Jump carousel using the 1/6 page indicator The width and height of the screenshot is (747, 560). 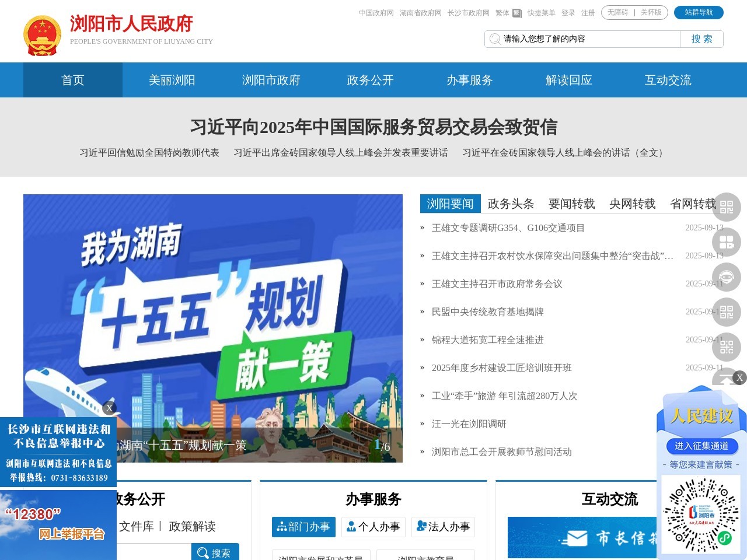[382, 446]
